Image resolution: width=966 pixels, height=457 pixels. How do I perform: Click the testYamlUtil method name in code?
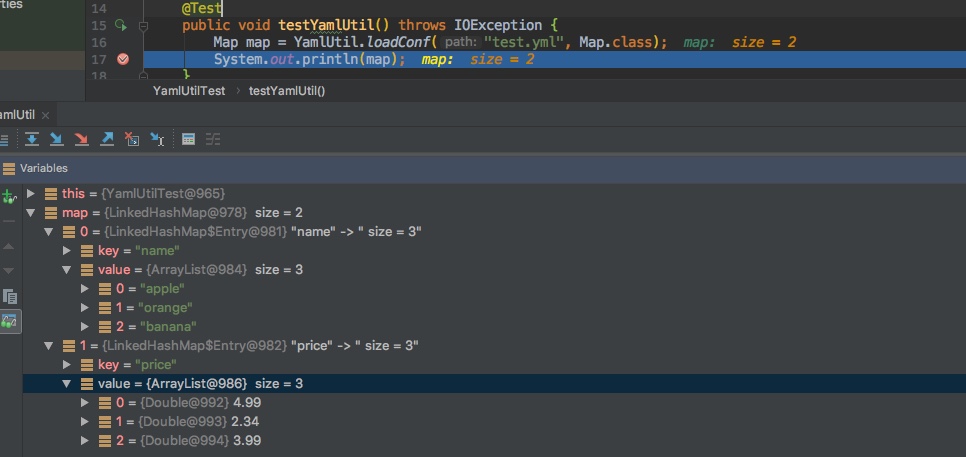click(326, 25)
